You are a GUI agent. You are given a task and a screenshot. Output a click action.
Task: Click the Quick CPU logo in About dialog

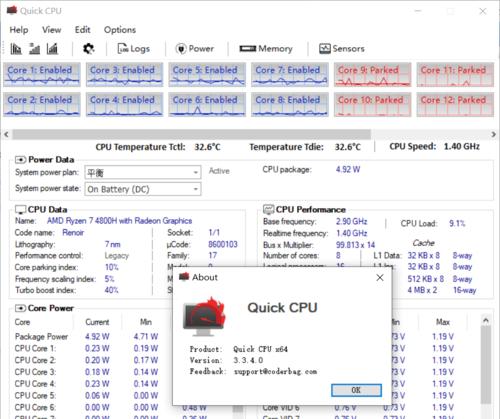(x=204, y=317)
